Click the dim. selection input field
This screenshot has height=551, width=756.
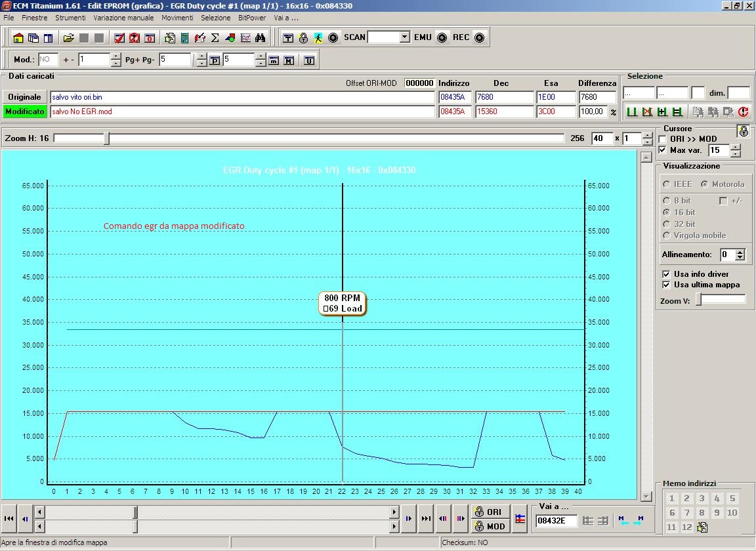coord(739,93)
